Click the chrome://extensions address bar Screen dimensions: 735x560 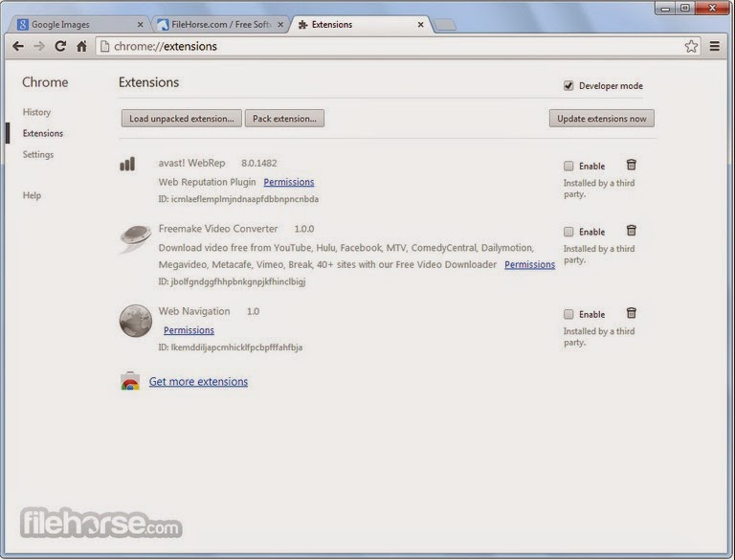[397, 46]
